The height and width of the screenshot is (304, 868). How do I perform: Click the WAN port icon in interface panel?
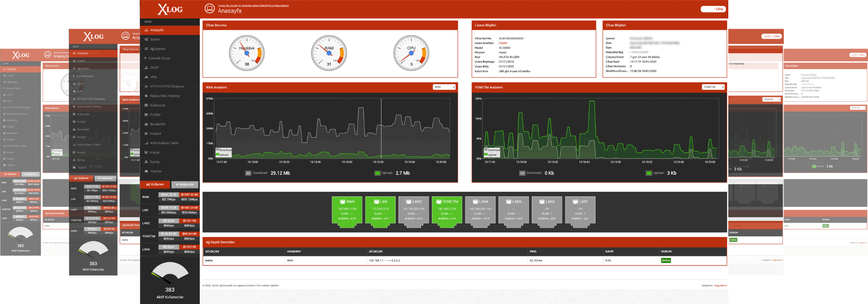[343, 202]
